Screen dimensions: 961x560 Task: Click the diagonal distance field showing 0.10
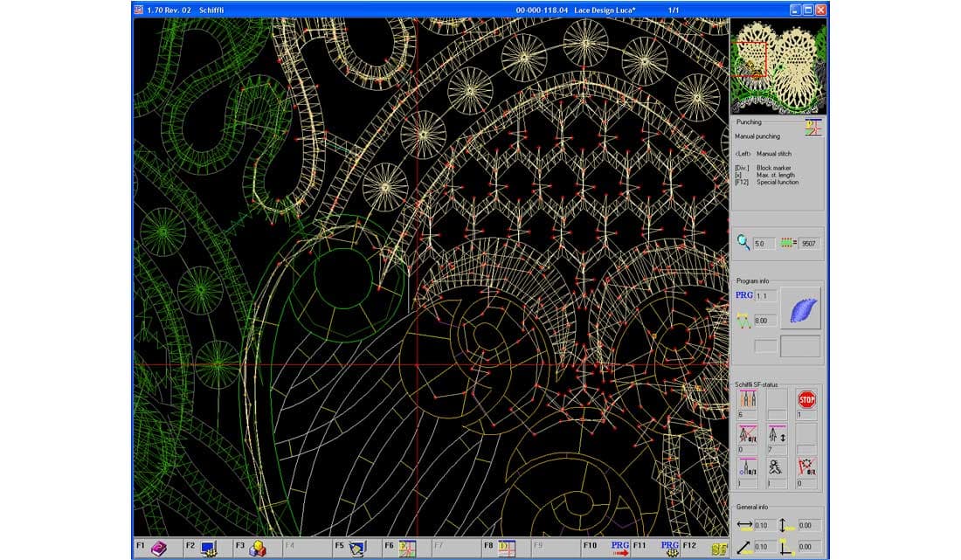click(765, 547)
